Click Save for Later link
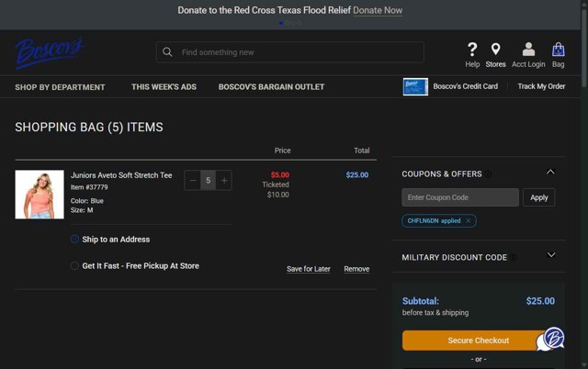The width and height of the screenshot is (588, 369). pos(309,269)
